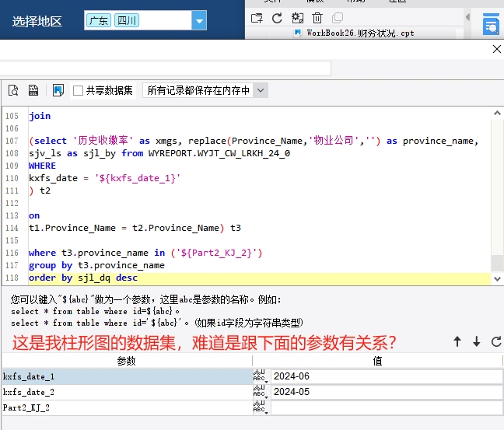
Task: Open the 选择地区 region dropdown arrow
Action: click(x=199, y=21)
